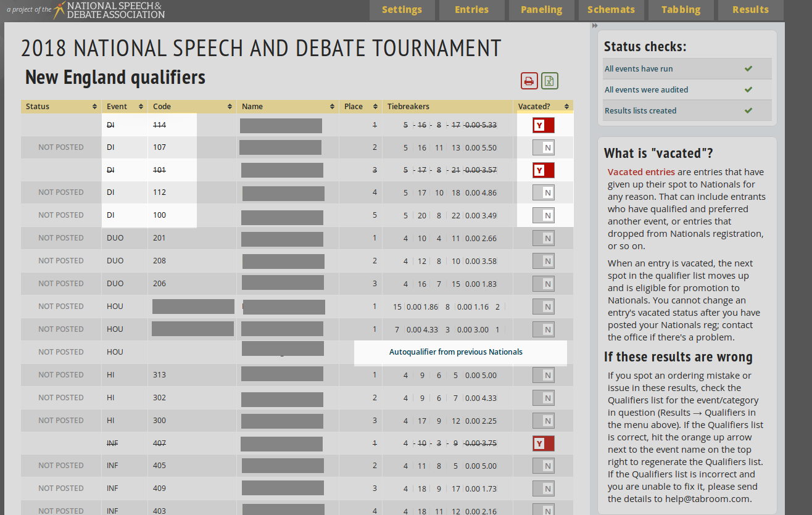The image size is (812, 515).
Task: Click the 'Vacated entries' red link text
Action: click(x=641, y=172)
